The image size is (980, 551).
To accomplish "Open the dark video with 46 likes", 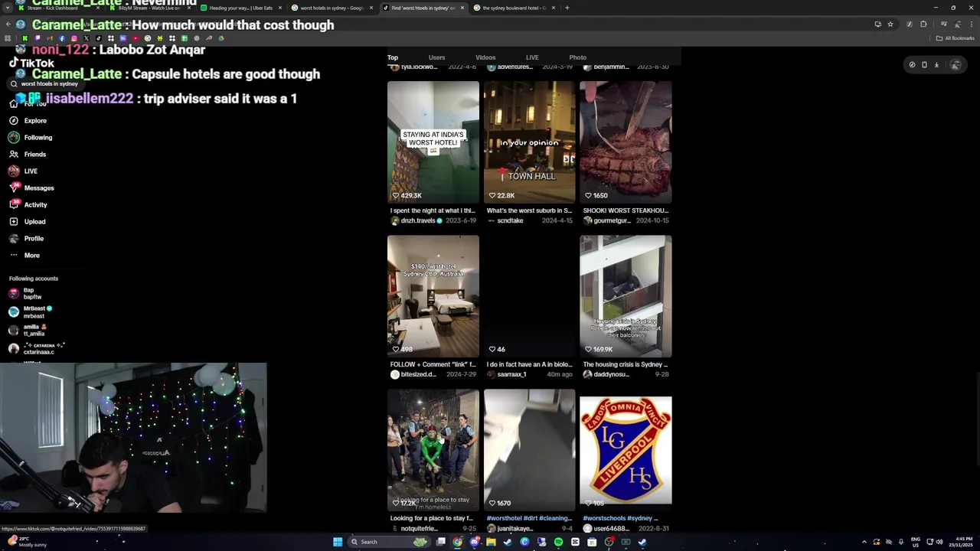I will (x=529, y=296).
